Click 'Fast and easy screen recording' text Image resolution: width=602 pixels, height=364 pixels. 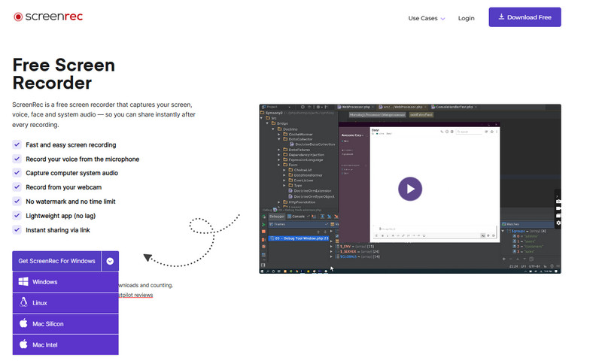coord(71,145)
